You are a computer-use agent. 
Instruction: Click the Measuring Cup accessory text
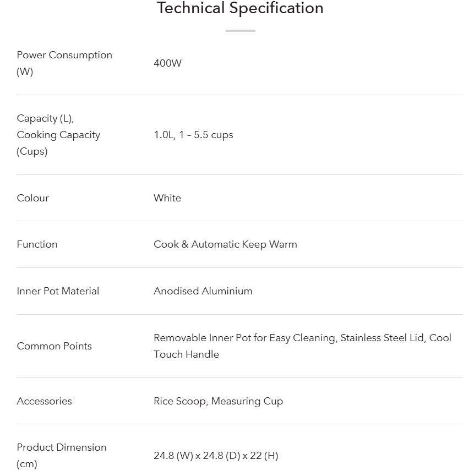pos(247,401)
